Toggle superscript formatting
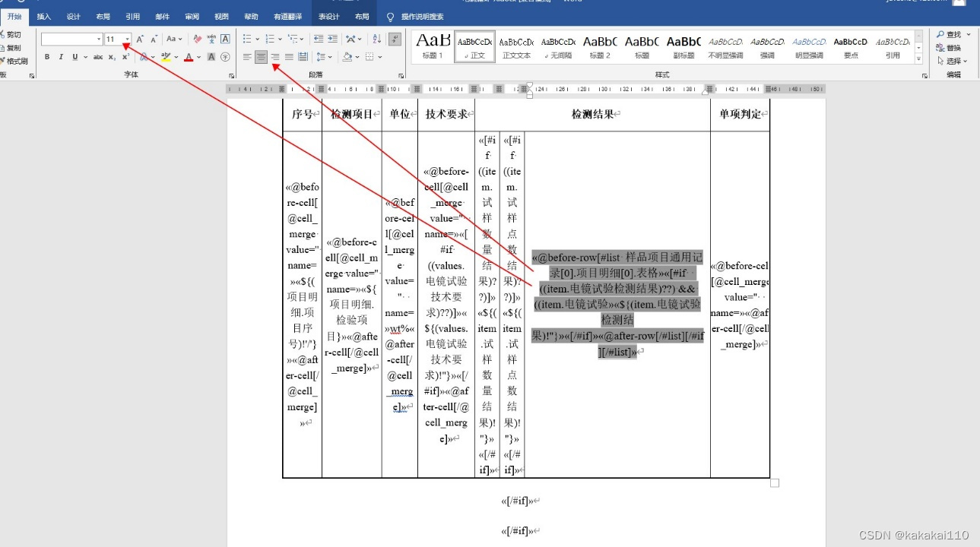 click(x=125, y=57)
